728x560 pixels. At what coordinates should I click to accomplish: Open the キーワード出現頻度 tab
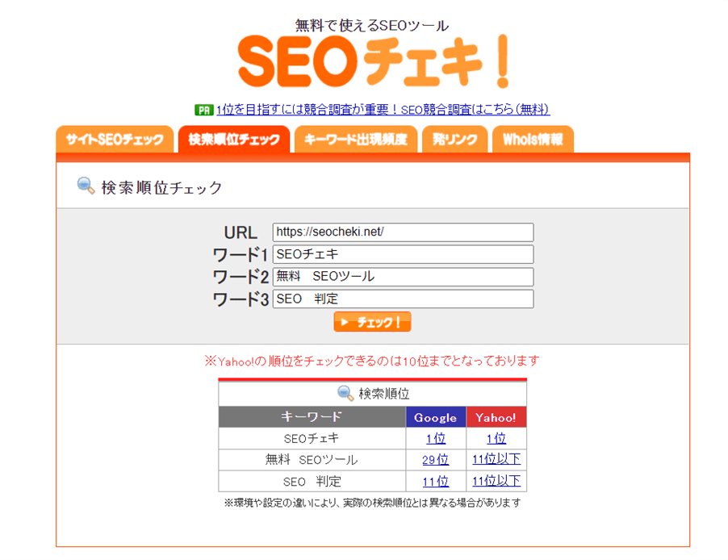[x=356, y=140]
